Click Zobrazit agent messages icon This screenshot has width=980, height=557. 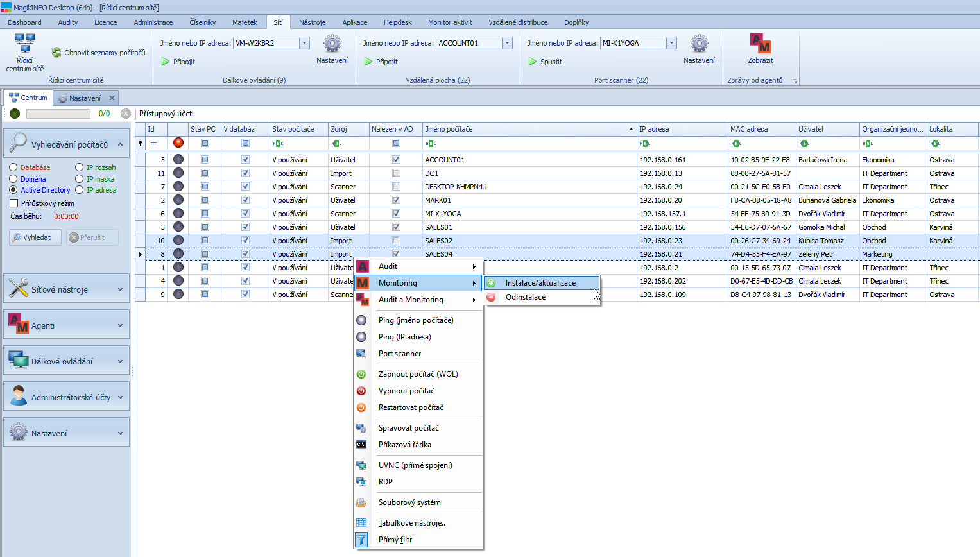point(761,44)
